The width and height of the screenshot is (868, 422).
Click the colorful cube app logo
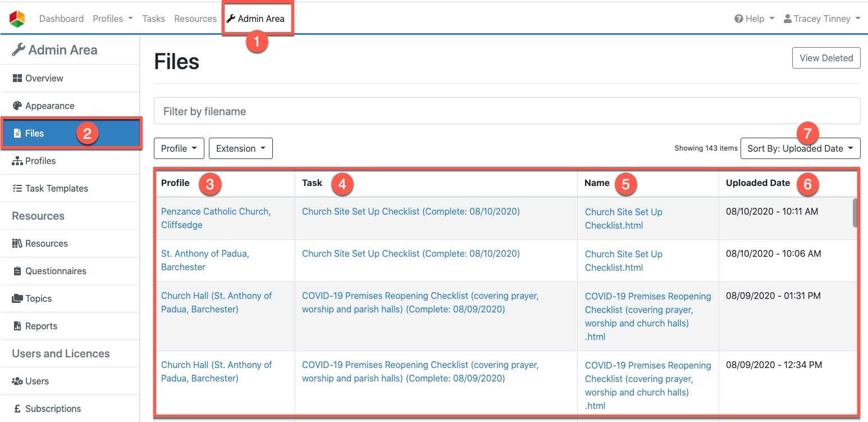tap(17, 19)
